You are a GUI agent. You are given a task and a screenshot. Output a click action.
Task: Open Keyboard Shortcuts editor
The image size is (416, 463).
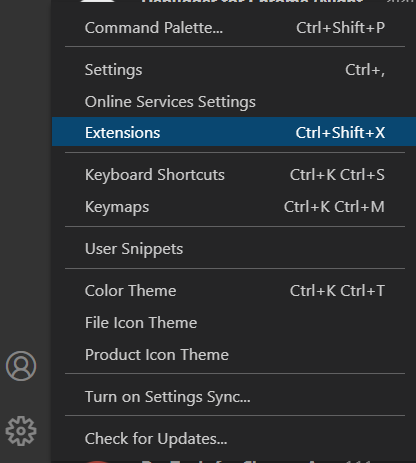pos(235,175)
